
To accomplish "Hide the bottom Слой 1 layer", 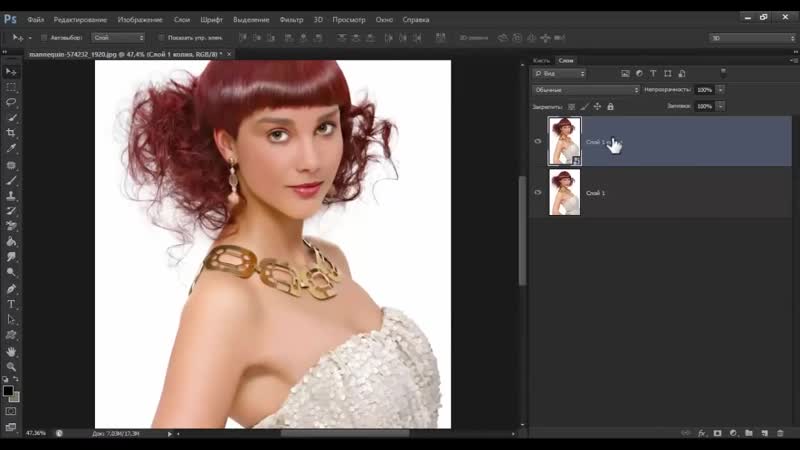I will [x=538, y=192].
